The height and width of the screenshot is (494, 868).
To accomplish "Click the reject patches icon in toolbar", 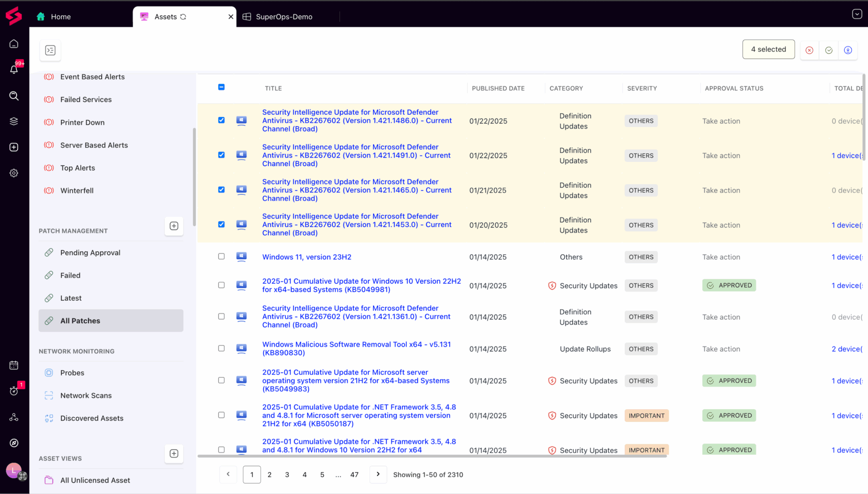I will pos(809,50).
